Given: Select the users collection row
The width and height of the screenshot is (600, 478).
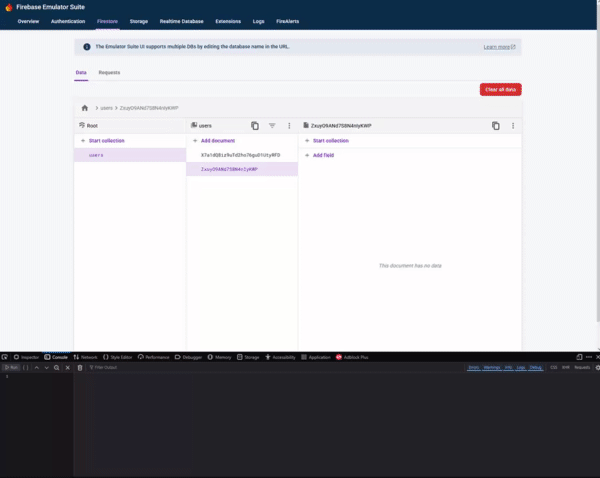Looking at the screenshot, I should click(x=130, y=155).
